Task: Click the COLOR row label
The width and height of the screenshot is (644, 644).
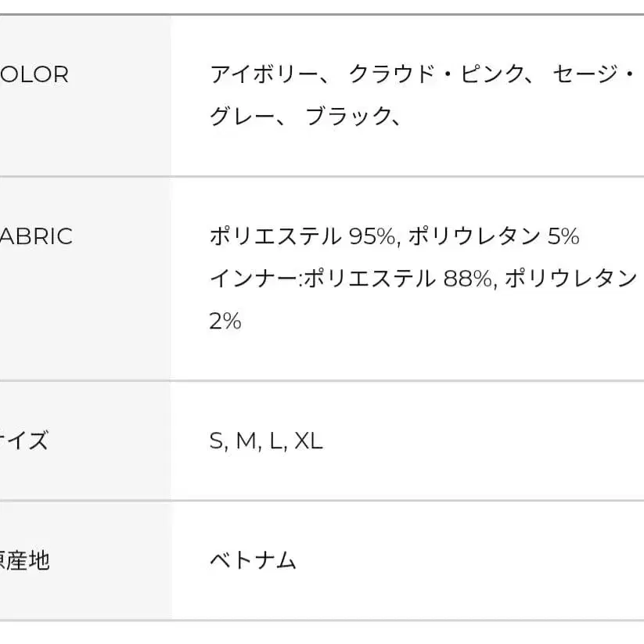Action: tap(34, 74)
